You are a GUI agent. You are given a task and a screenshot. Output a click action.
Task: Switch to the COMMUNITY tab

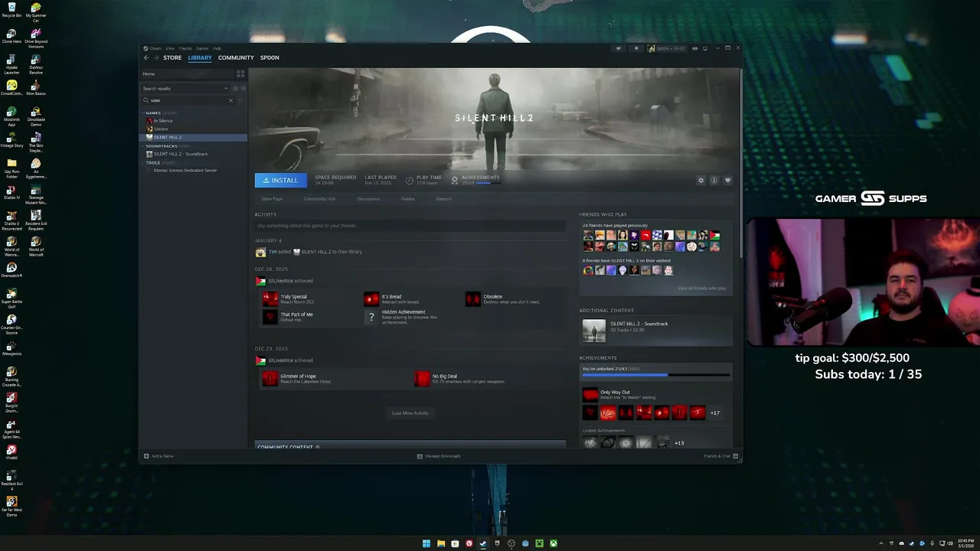click(x=236, y=57)
